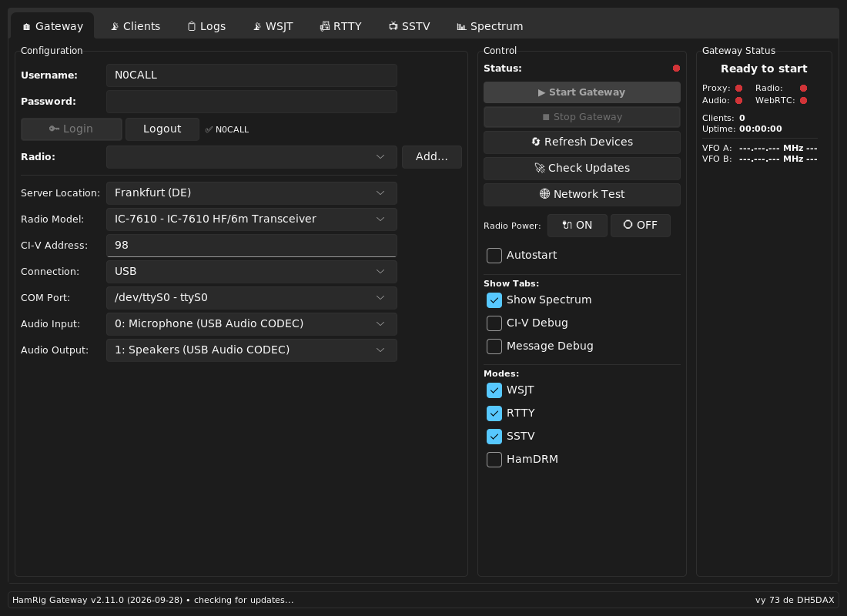Open the Radio dropdown
The width and height of the screenshot is (847, 616).
click(x=252, y=157)
